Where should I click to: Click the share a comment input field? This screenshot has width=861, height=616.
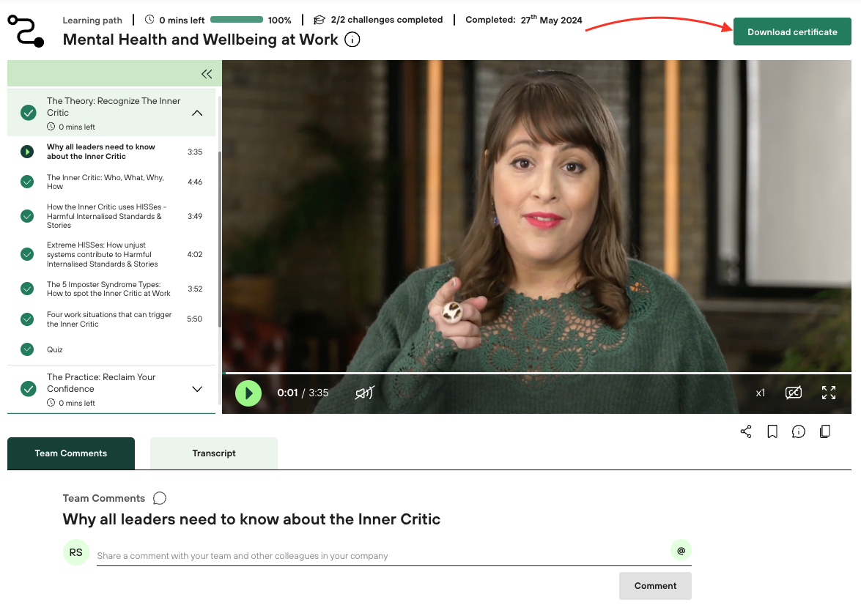pos(381,556)
